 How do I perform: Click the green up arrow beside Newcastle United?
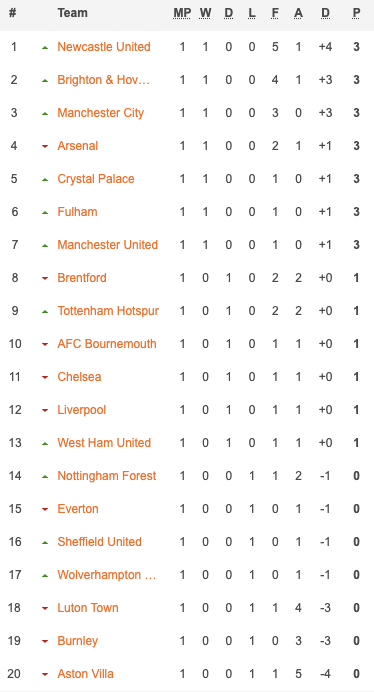tap(45, 47)
